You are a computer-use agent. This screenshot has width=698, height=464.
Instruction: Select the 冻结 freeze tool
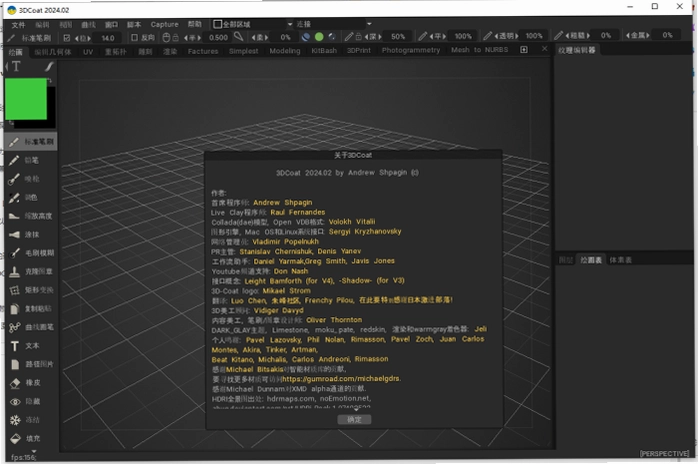tap(31, 420)
